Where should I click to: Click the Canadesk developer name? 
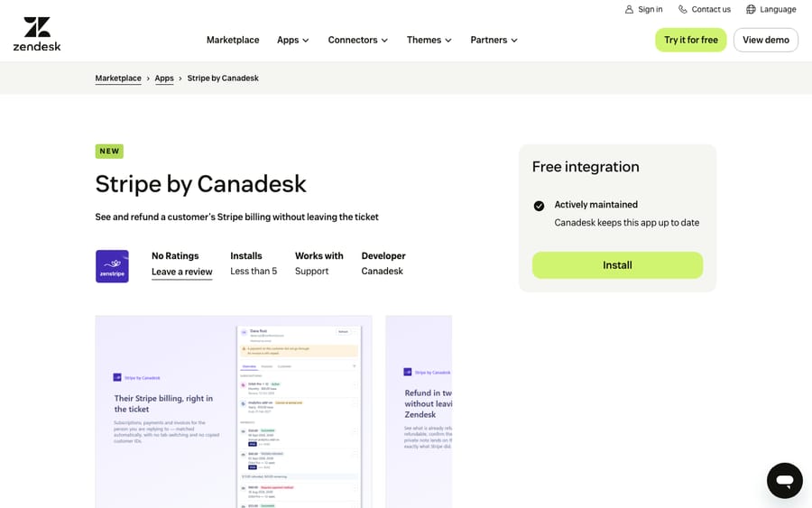383,271
